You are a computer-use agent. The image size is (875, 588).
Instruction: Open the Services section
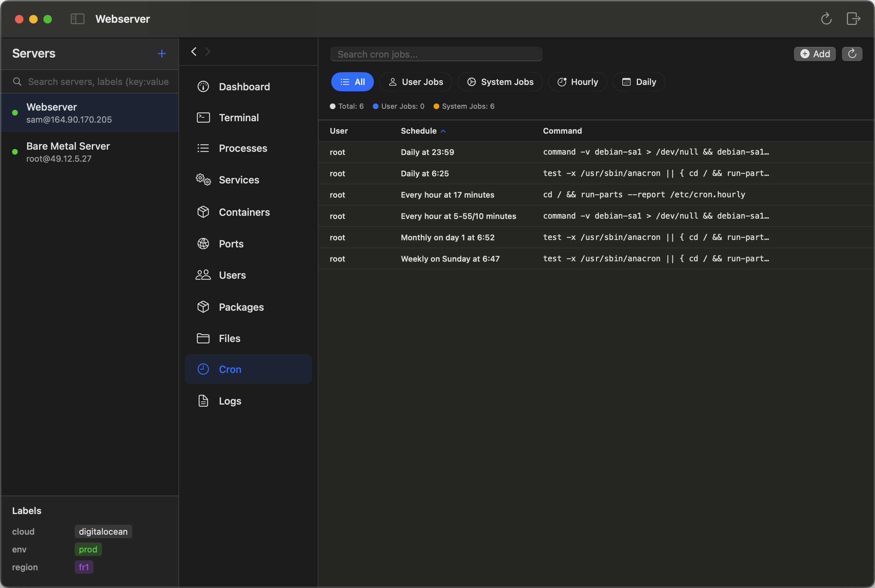(x=248, y=180)
